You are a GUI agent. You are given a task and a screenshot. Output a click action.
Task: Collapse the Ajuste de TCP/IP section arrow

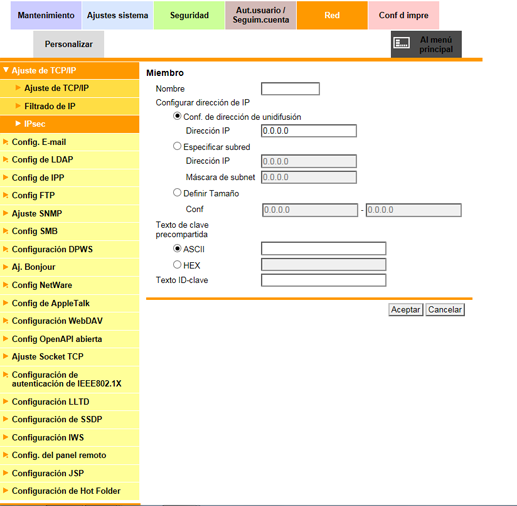coord(6,70)
